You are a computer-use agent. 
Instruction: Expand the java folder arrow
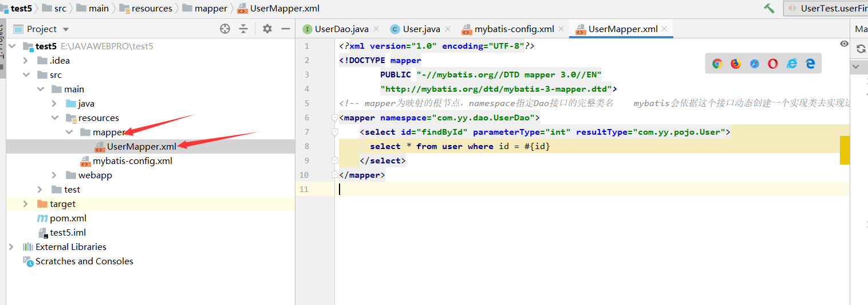(x=54, y=104)
